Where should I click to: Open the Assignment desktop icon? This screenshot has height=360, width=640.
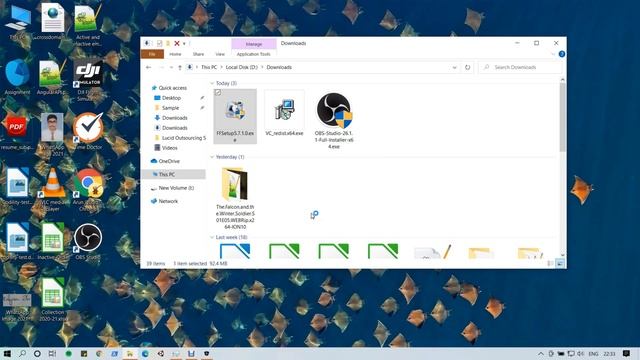coord(17,77)
